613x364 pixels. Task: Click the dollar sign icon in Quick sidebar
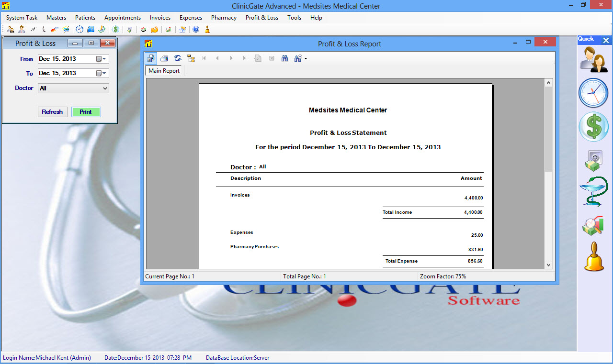(x=593, y=127)
